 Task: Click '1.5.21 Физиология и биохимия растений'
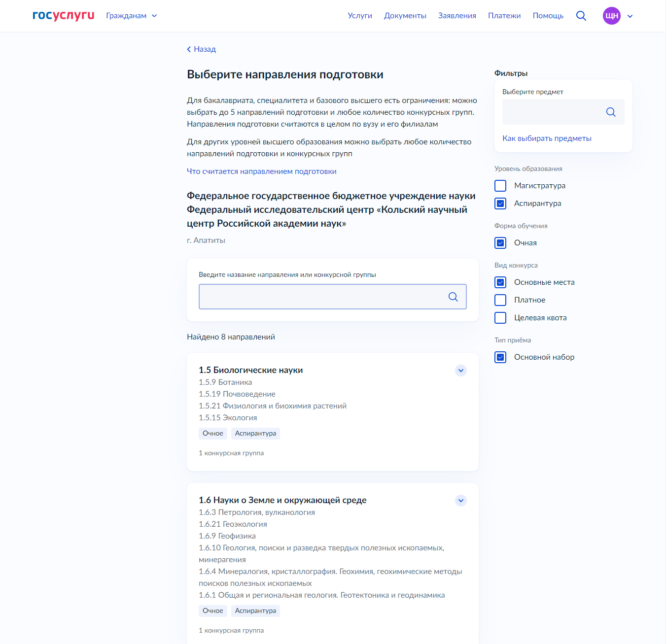point(273,406)
